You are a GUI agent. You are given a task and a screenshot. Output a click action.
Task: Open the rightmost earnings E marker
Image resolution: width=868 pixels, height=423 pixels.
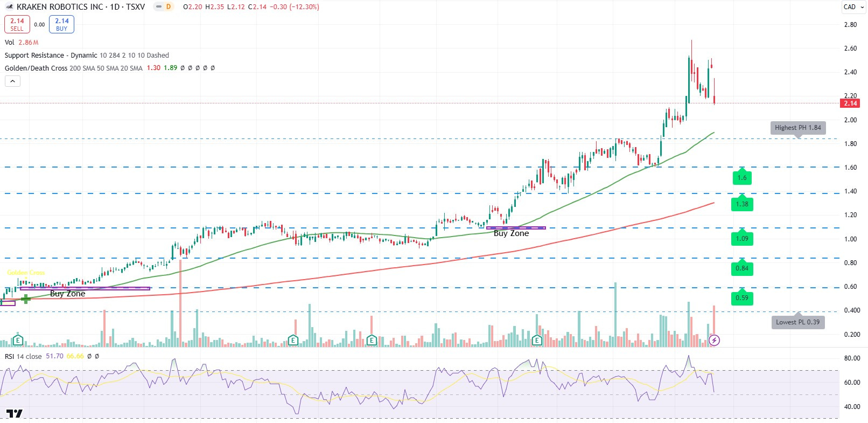pyautogui.click(x=537, y=340)
